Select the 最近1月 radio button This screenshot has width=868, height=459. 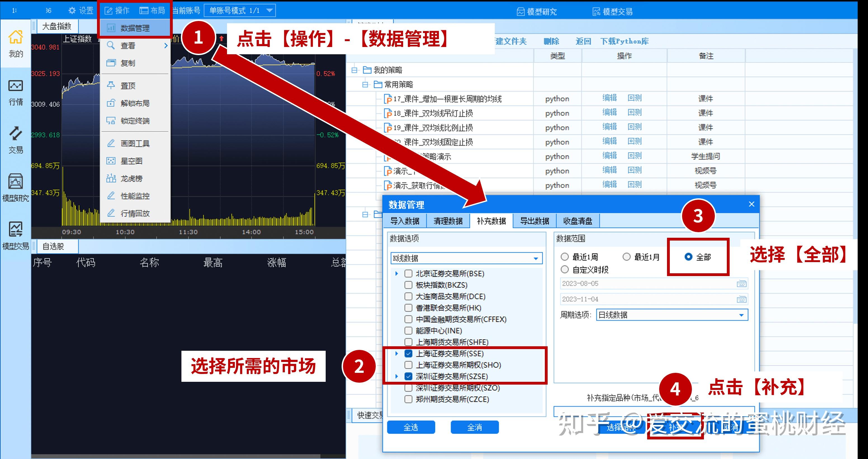tap(626, 257)
